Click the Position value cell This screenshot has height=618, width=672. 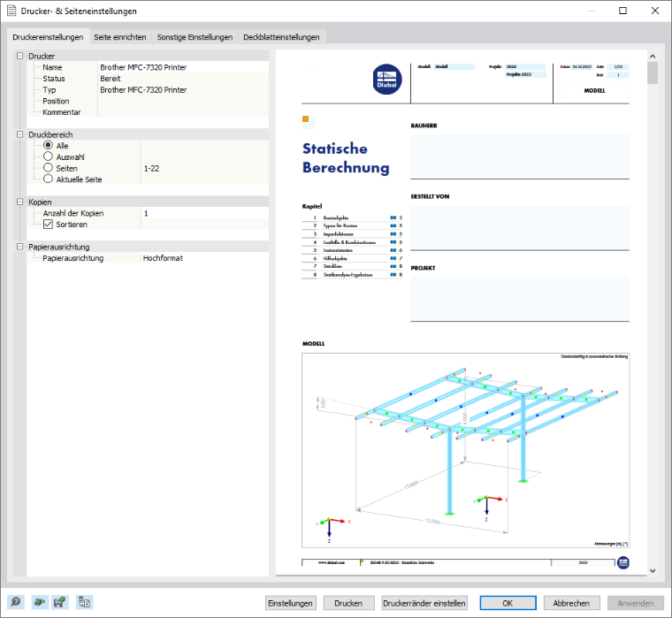(x=183, y=101)
